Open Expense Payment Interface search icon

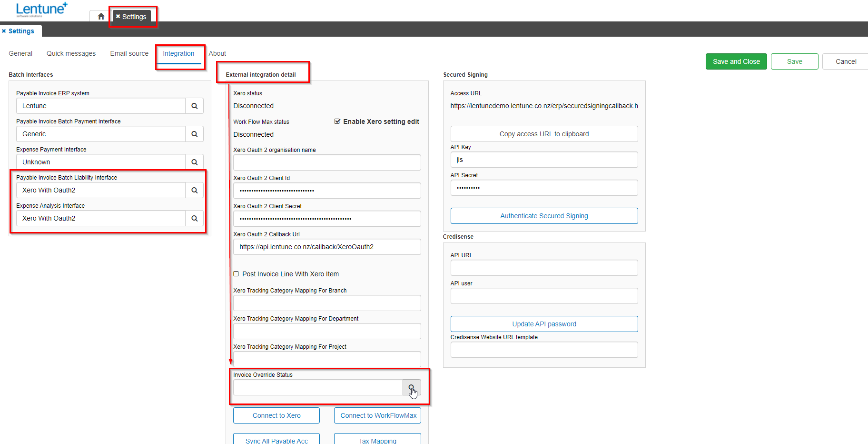195,162
